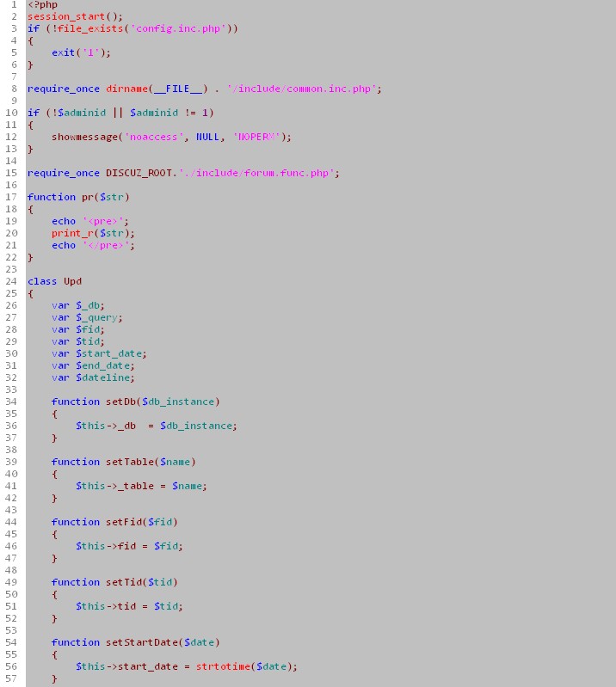Click 'var $dateline;' declaration
Viewport: 616px width, 687px height.
point(93,377)
